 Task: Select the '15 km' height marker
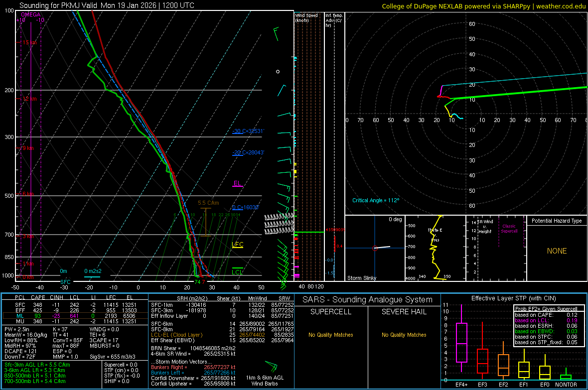(x=29, y=42)
